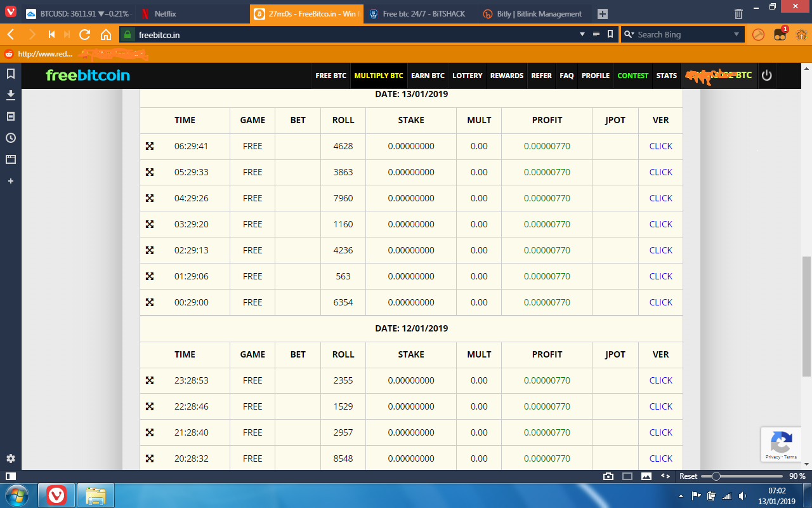The image size is (812, 508).
Task: Open the PROFILE menu item
Action: click(596, 76)
